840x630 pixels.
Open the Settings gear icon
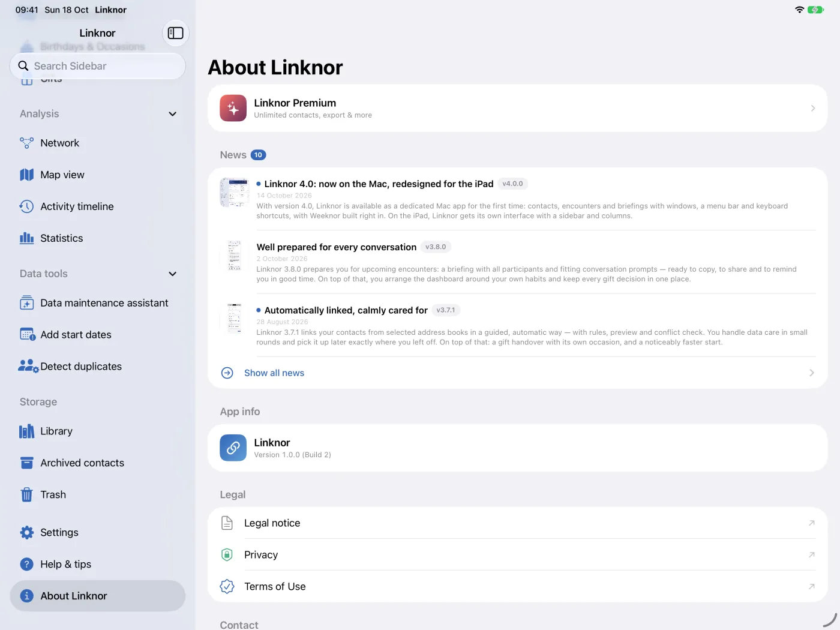pyautogui.click(x=26, y=533)
